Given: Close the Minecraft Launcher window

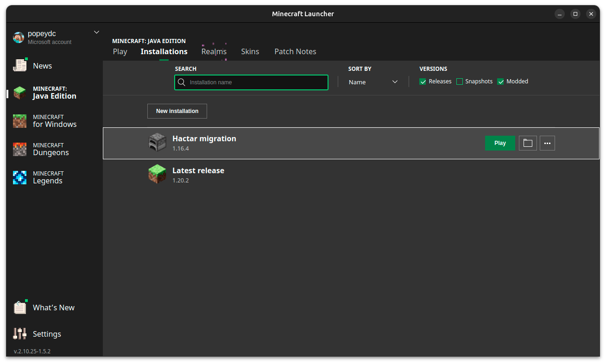Looking at the screenshot, I should coord(591,14).
